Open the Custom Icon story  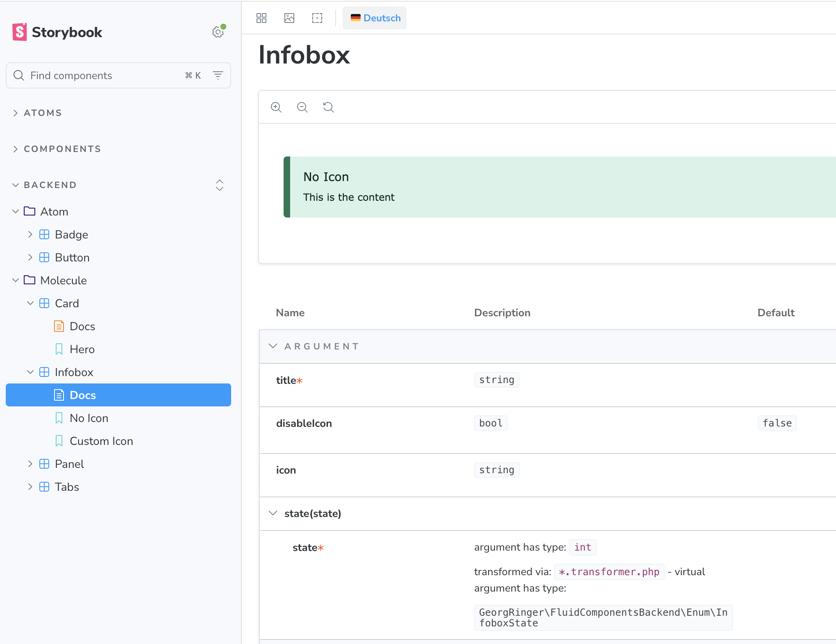click(101, 441)
